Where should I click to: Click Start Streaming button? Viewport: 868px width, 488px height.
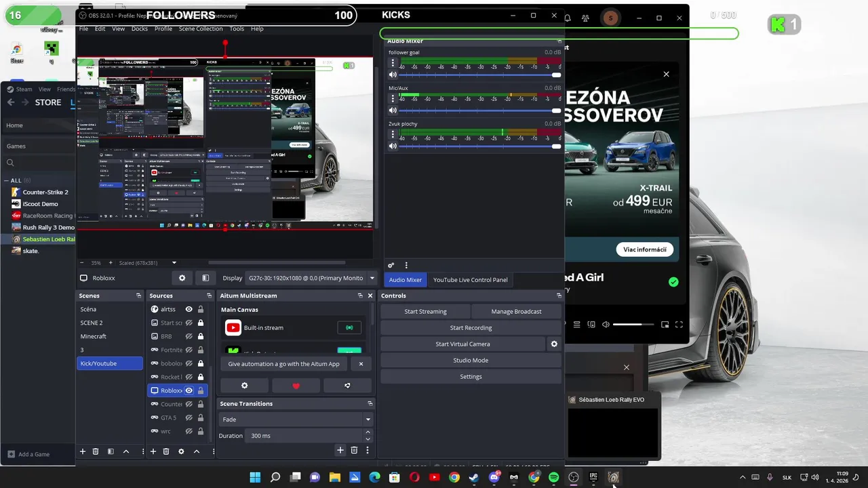(x=425, y=312)
